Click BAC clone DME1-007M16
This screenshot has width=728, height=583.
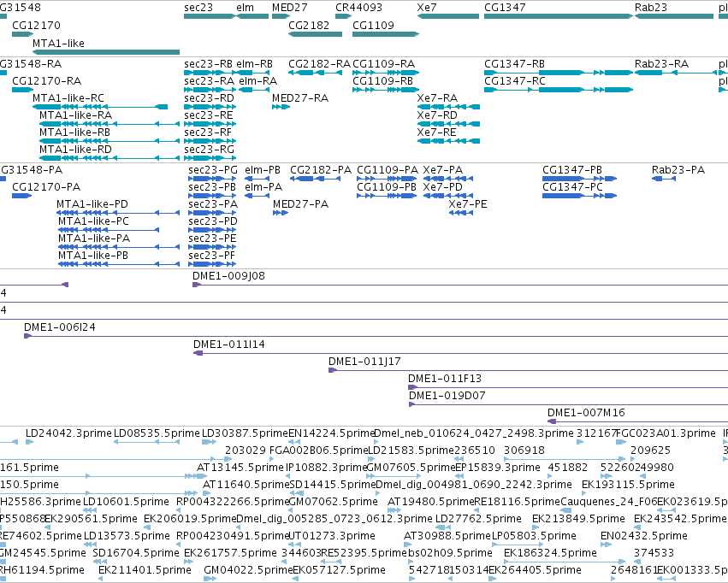(x=586, y=413)
